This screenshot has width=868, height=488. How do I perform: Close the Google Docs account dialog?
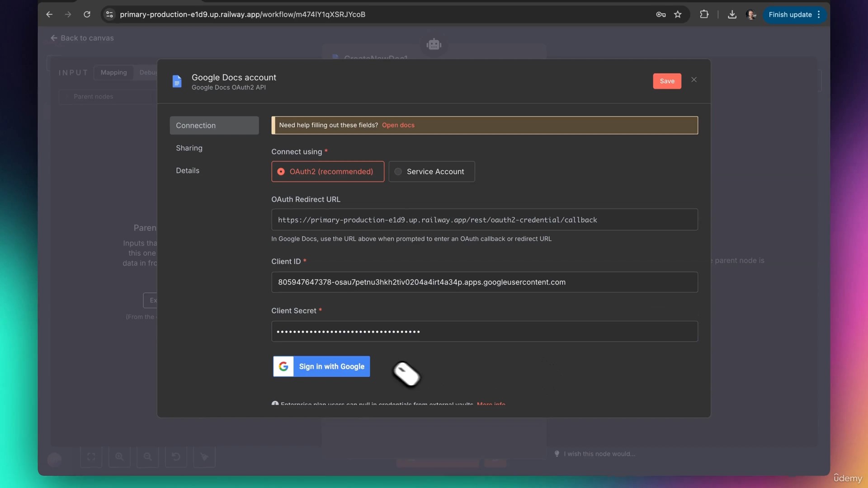(694, 80)
